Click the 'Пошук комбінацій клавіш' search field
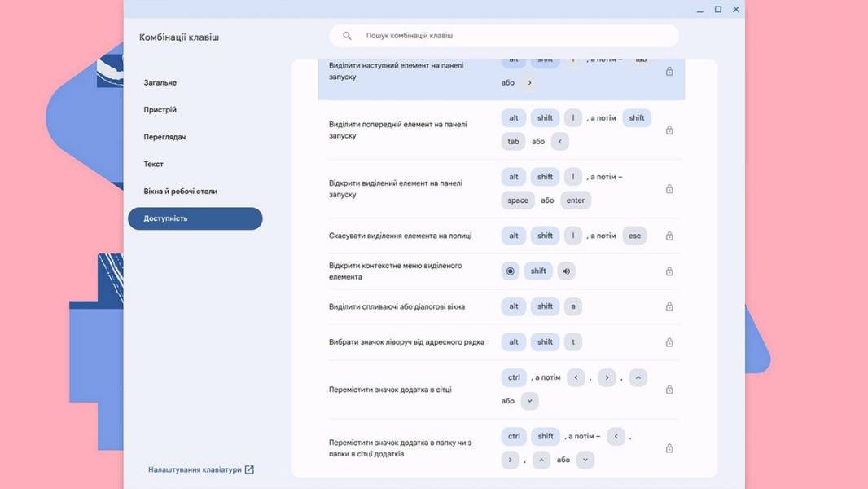This screenshot has width=868, height=489. [x=504, y=35]
